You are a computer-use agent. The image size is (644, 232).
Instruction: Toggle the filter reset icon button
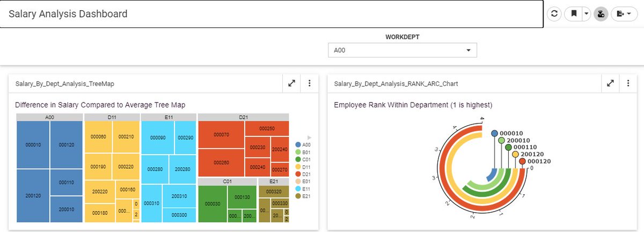point(601,14)
